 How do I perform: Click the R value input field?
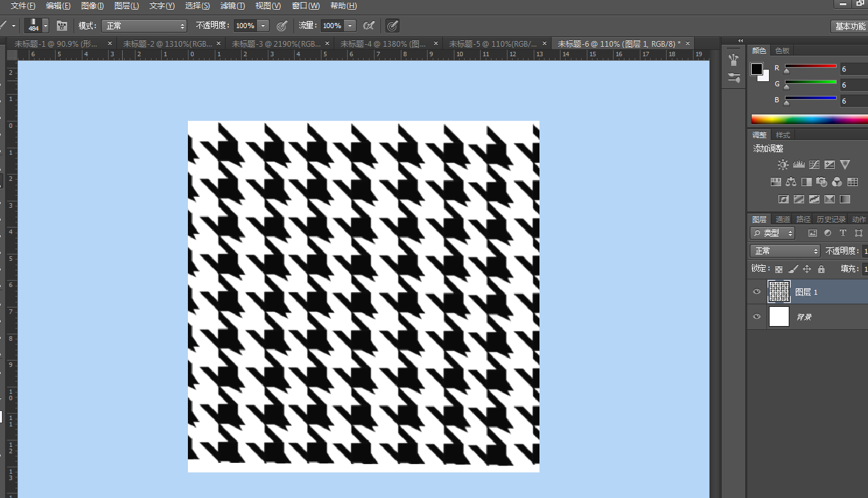pyautogui.click(x=854, y=69)
